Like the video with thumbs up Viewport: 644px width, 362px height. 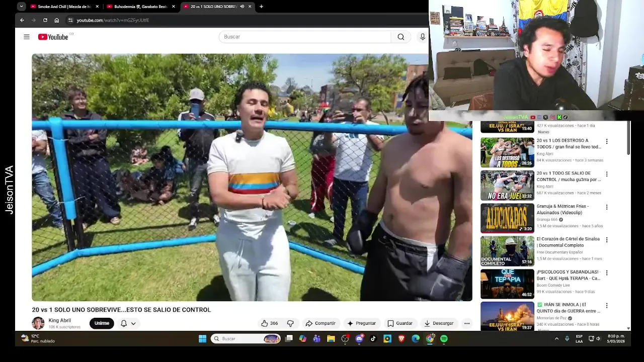pos(269,323)
